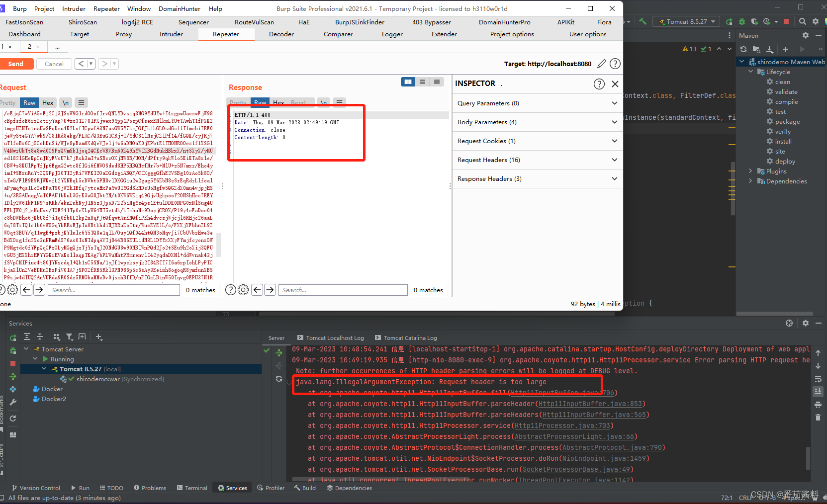Open Maven tool window gear options
The height and width of the screenshot is (504, 827).
(806, 35)
